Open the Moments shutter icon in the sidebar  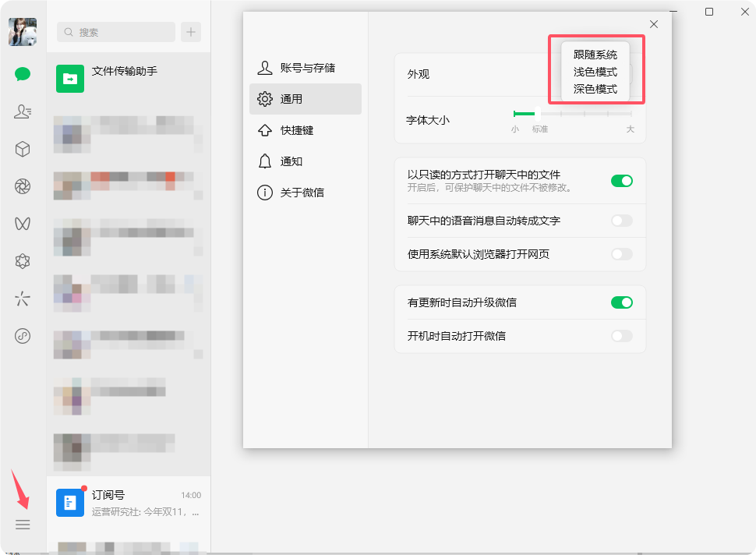[23, 186]
